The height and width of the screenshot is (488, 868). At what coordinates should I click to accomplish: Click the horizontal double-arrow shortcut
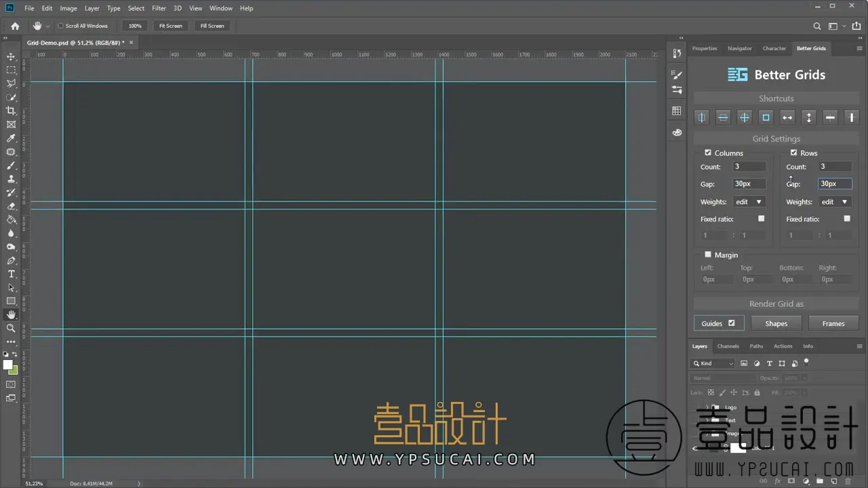[787, 117]
